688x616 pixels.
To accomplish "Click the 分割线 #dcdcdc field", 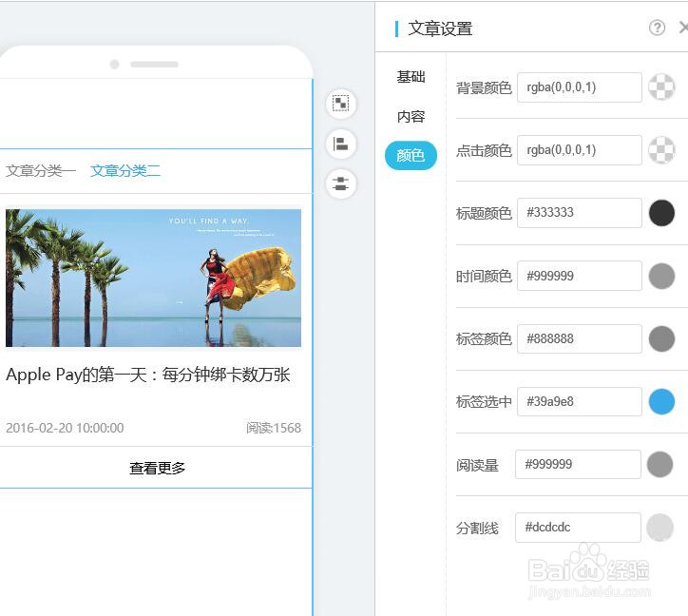I will click(x=578, y=528).
